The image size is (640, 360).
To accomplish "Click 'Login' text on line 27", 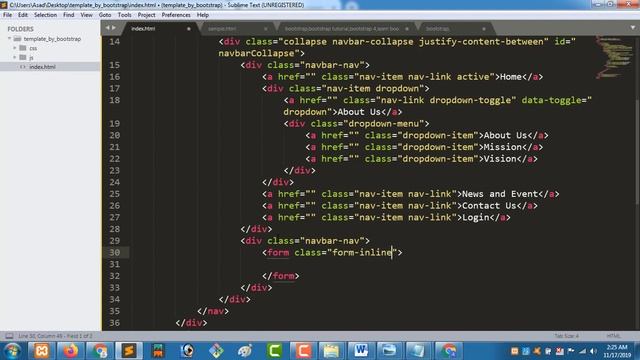I will pyautogui.click(x=476, y=218).
